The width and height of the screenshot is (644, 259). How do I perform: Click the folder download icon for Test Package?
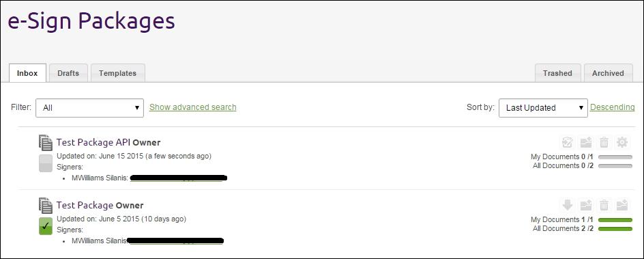(622, 205)
